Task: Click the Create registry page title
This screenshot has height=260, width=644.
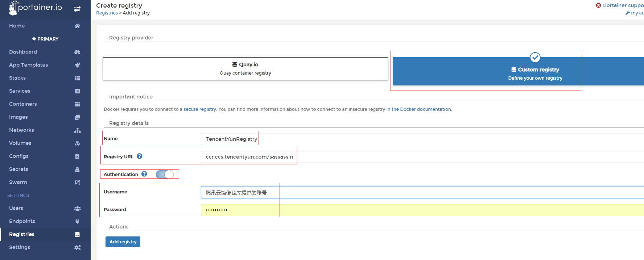Action: 119,5
